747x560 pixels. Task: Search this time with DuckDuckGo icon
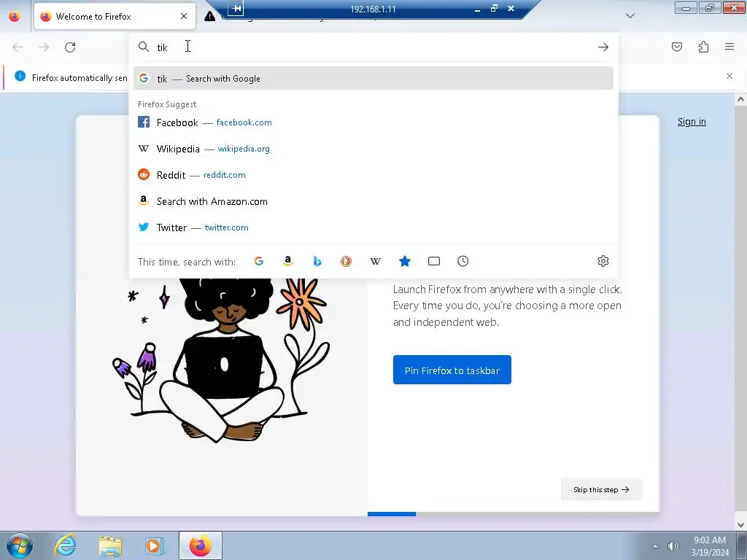[346, 261]
